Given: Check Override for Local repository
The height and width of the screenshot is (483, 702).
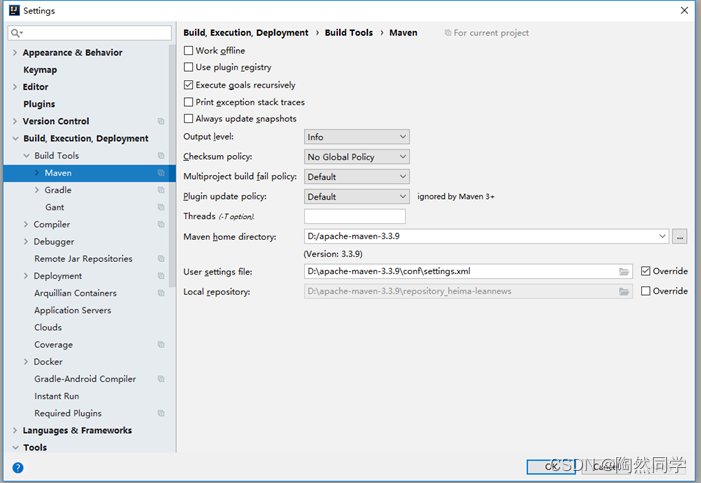Looking at the screenshot, I should click(645, 291).
